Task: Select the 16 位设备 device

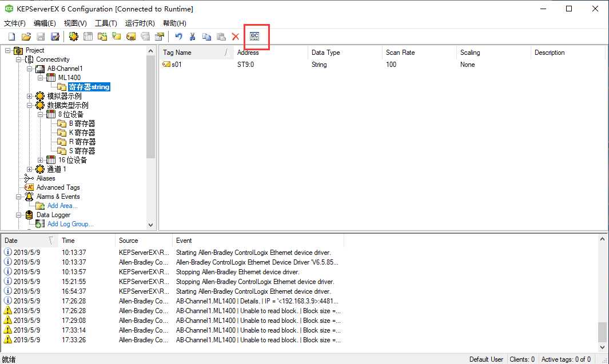Action: pos(73,160)
